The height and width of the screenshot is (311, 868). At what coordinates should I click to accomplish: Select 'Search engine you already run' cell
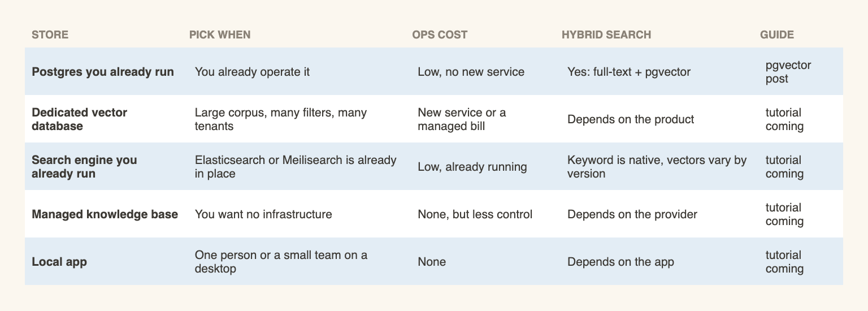coord(84,167)
